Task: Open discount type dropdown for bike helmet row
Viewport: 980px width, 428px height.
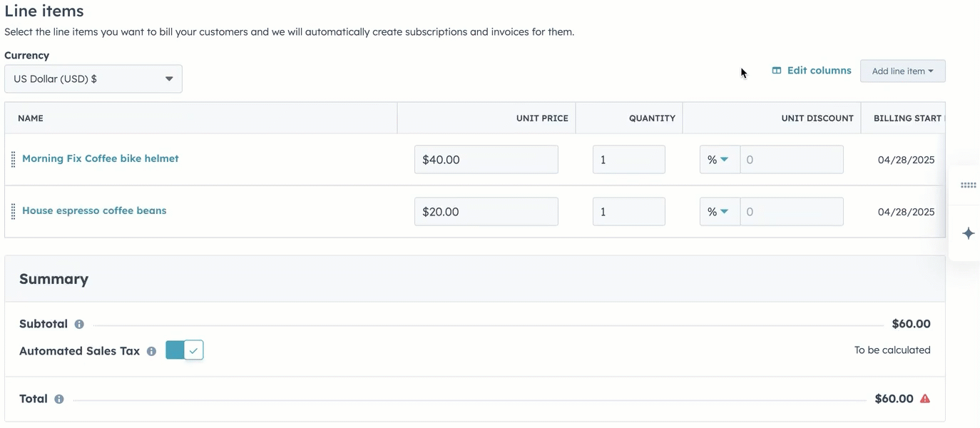Action: tap(719, 160)
